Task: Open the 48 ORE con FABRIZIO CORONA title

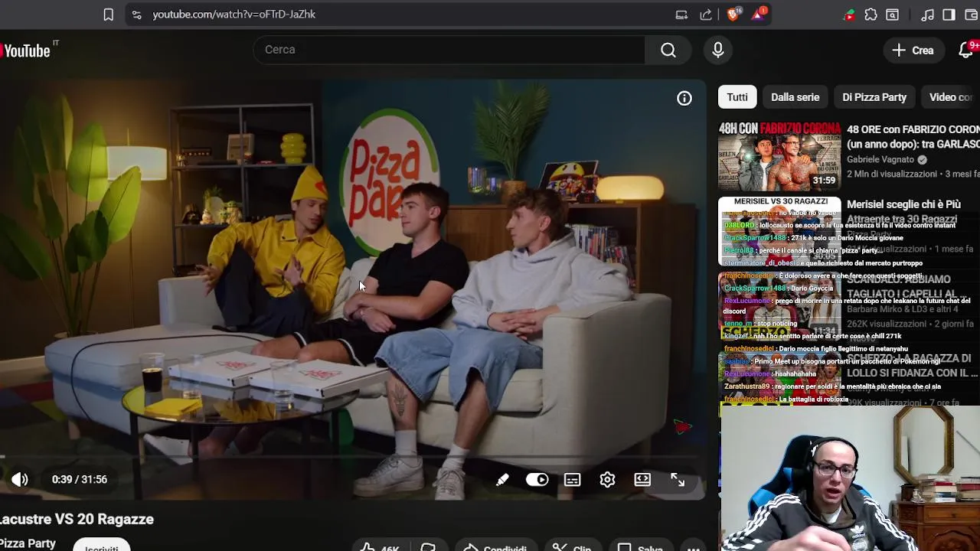Action: point(913,137)
